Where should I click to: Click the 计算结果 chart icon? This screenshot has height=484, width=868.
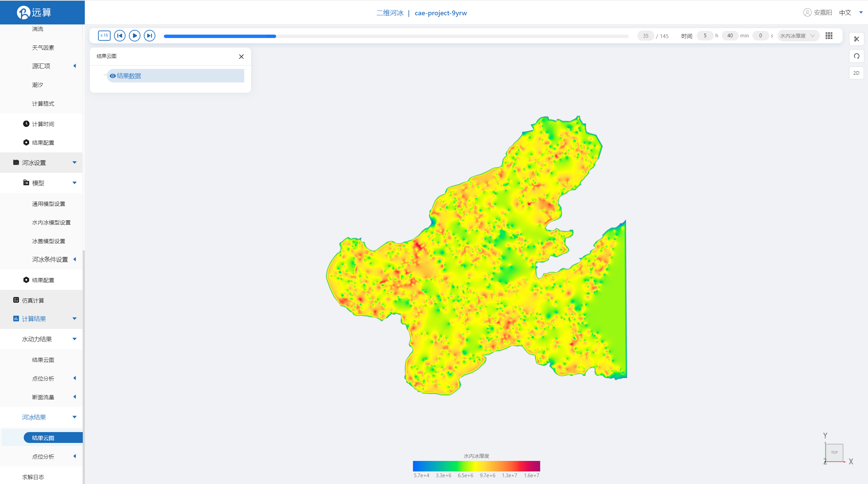click(x=16, y=319)
